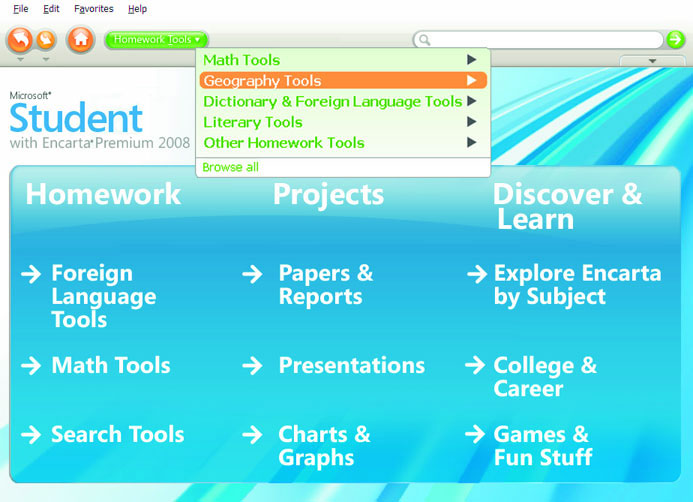This screenshot has height=502, width=693.
Task: Click the orange Forward arrow button
Action: coord(46,40)
